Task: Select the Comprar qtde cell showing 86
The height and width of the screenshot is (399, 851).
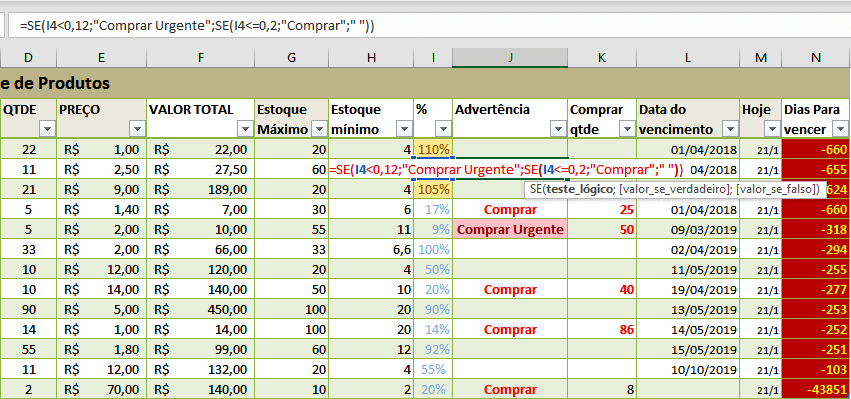Action: point(602,330)
